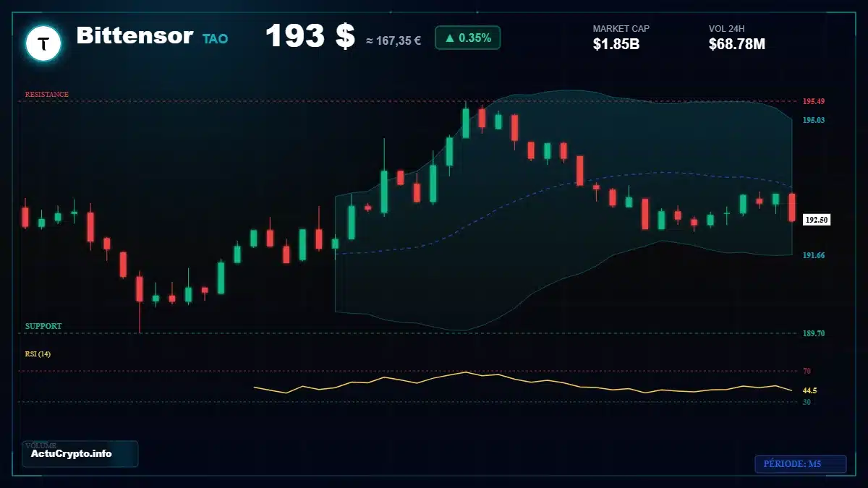Click the 191.66 lower band value
The width and height of the screenshot is (868, 488).
(x=814, y=255)
